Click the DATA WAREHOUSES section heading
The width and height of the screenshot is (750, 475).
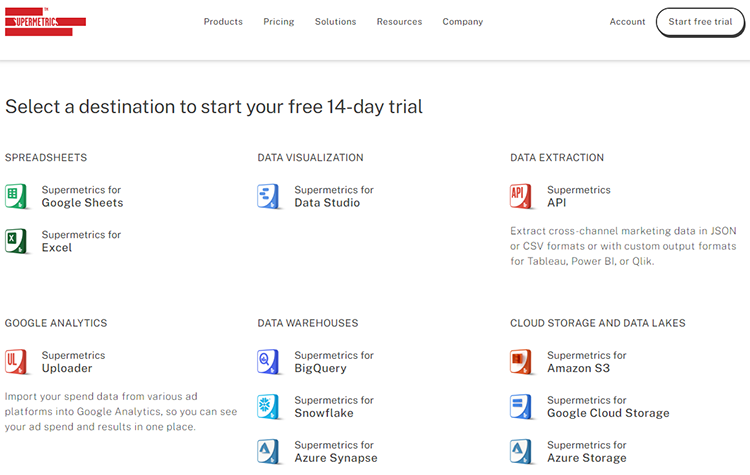308,323
